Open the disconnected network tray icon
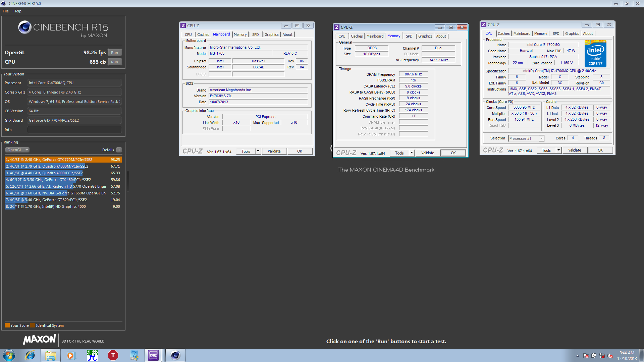Screen dimensions: 644x362 602,356
